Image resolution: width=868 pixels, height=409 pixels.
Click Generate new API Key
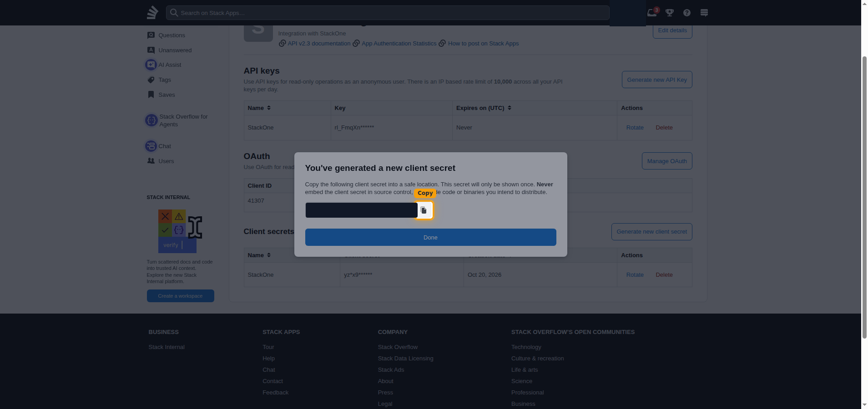pos(657,80)
